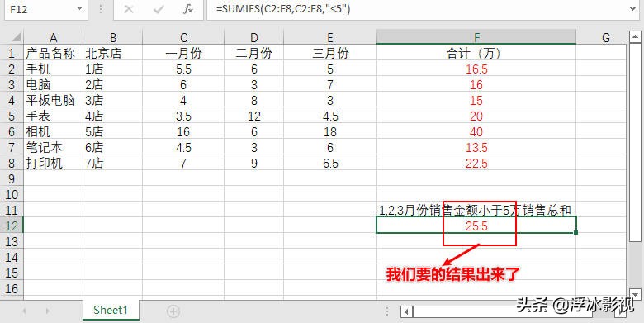This screenshot has width=644, height=323.
Task: Click total cell showing 15
Action: coord(476,100)
